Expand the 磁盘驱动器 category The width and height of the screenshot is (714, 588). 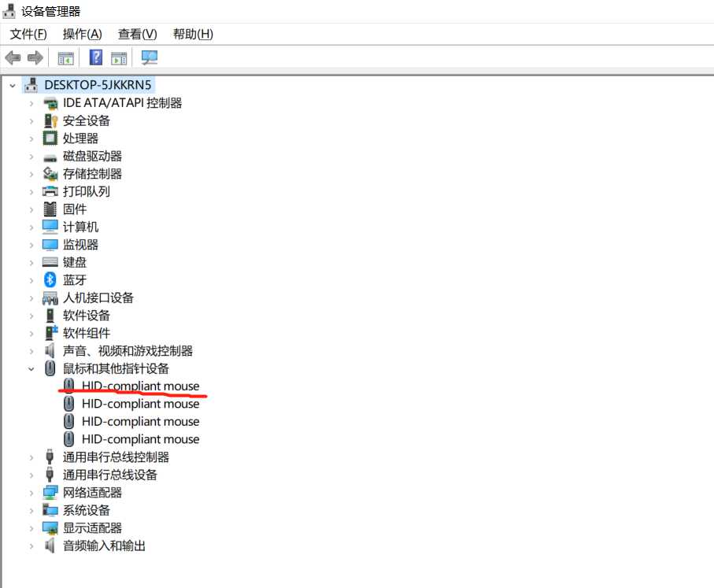[x=31, y=157]
